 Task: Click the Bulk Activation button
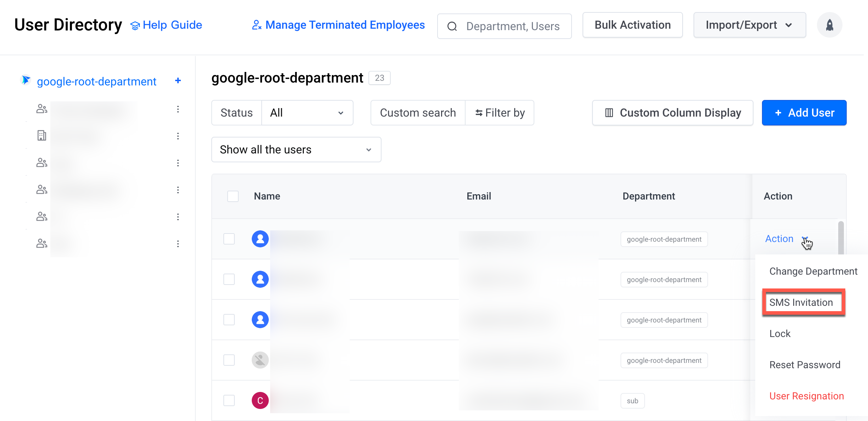click(x=633, y=25)
